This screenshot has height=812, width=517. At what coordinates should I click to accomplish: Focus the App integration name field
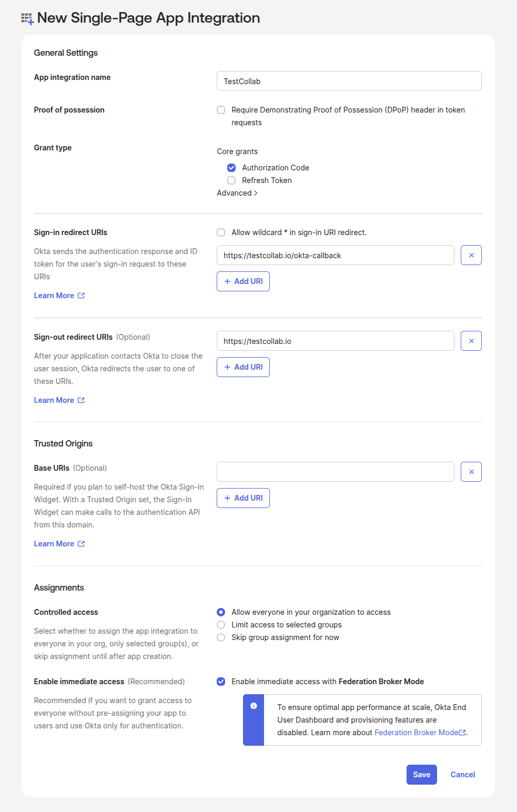pyautogui.click(x=349, y=81)
